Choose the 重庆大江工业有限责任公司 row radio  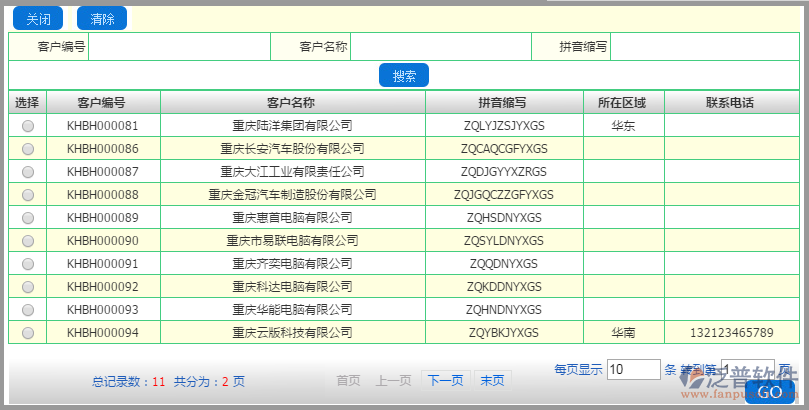tap(28, 172)
